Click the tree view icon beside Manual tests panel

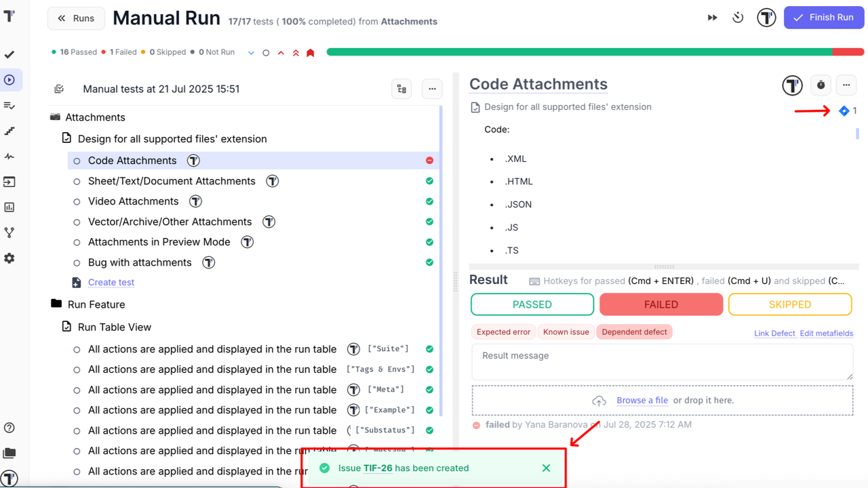401,89
